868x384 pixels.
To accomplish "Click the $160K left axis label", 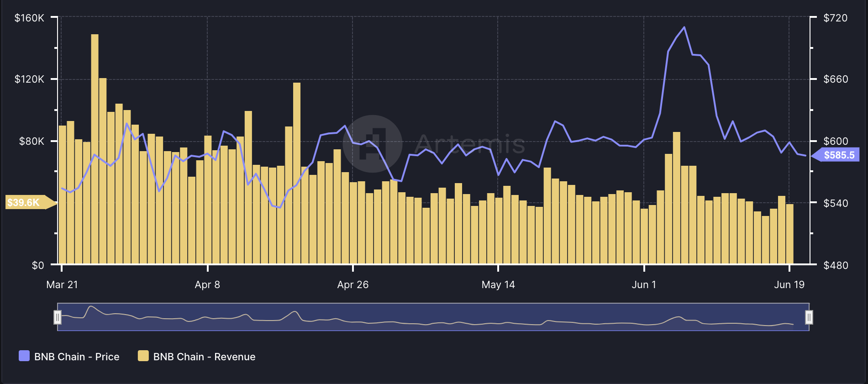I will pyautogui.click(x=29, y=18).
